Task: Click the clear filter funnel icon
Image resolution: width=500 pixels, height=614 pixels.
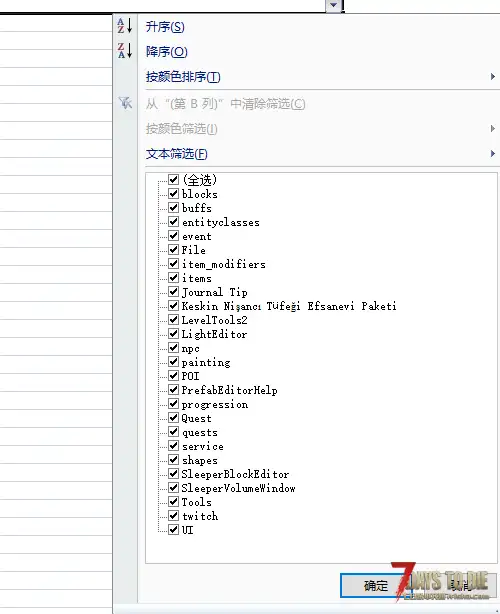Action: click(125, 103)
